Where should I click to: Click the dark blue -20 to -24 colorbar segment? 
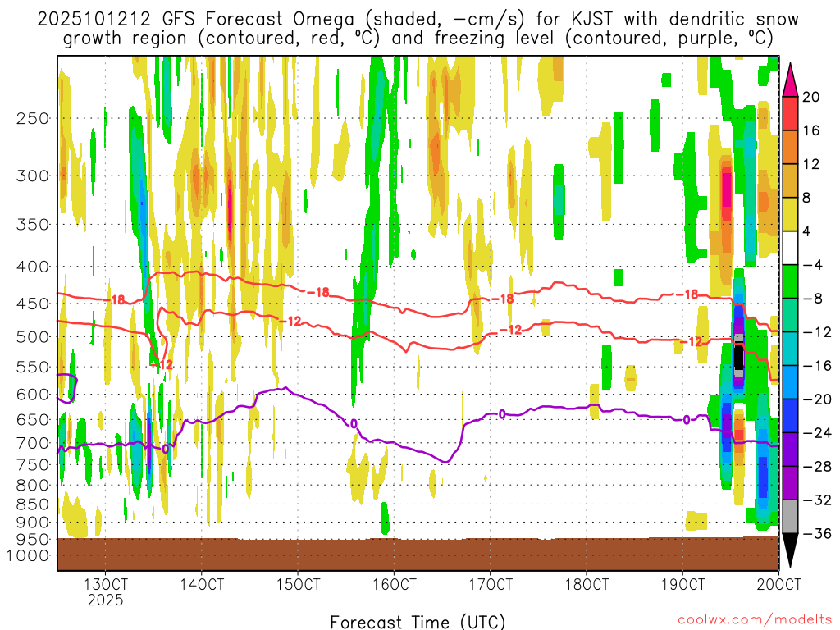790,416
